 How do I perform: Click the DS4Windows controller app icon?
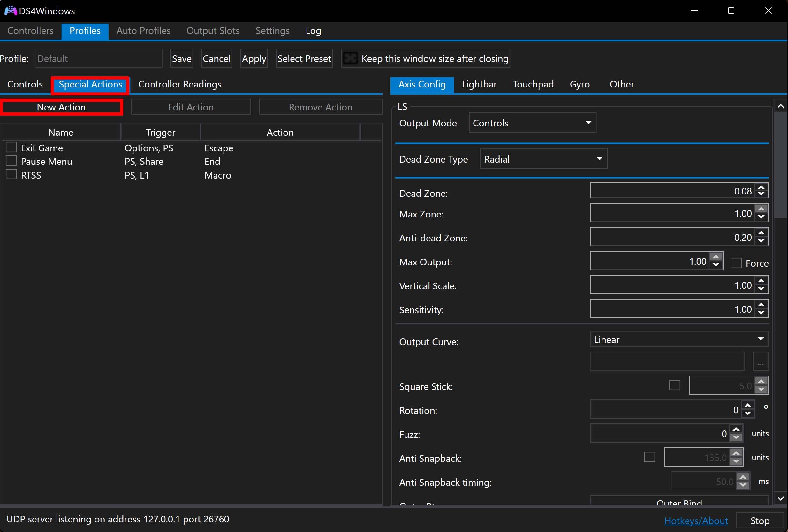[x=10, y=11]
